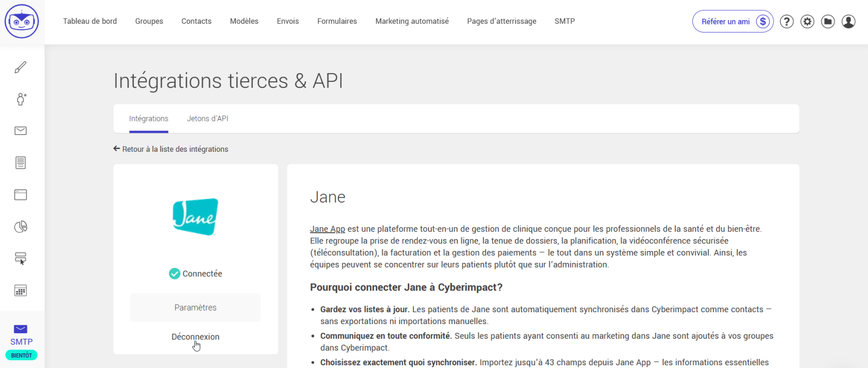
Task: Click the add contact icon in sidebar
Action: [x=21, y=99]
